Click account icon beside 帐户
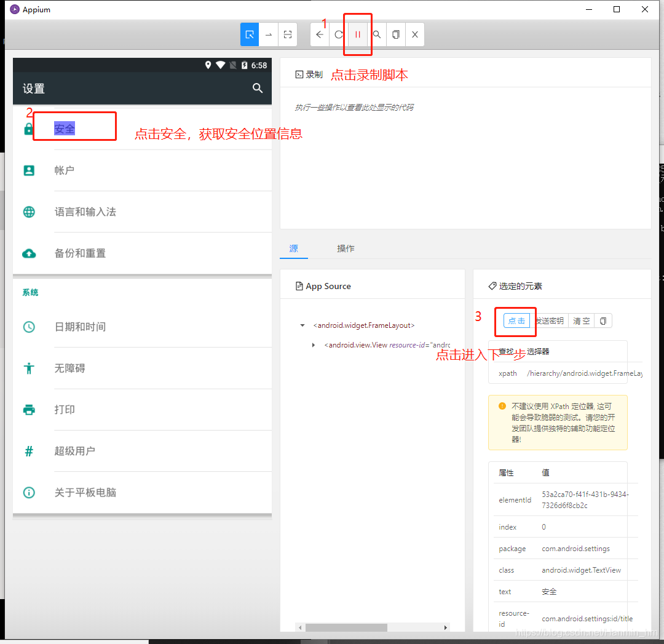This screenshot has height=644, width=664. (x=29, y=170)
